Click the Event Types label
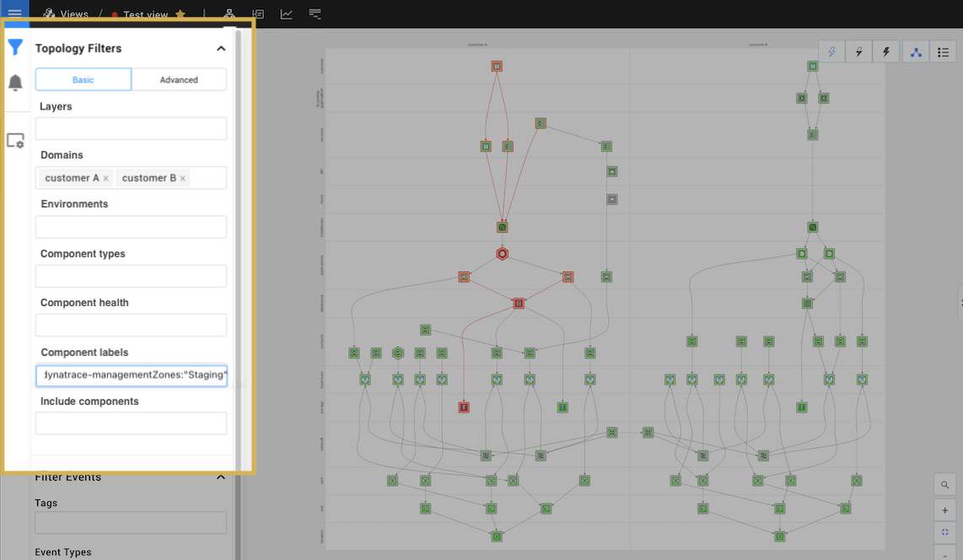The height and width of the screenshot is (560, 963). (x=63, y=552)
